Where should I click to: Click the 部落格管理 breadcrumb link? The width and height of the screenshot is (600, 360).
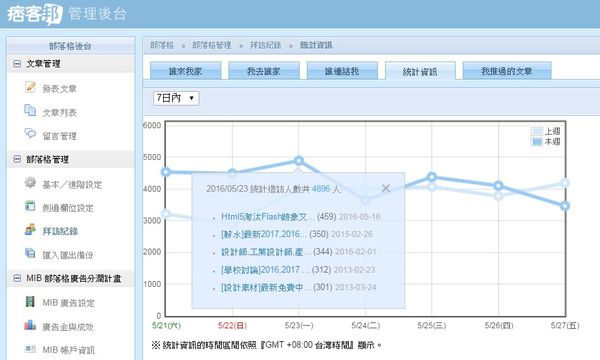(212, 45)
